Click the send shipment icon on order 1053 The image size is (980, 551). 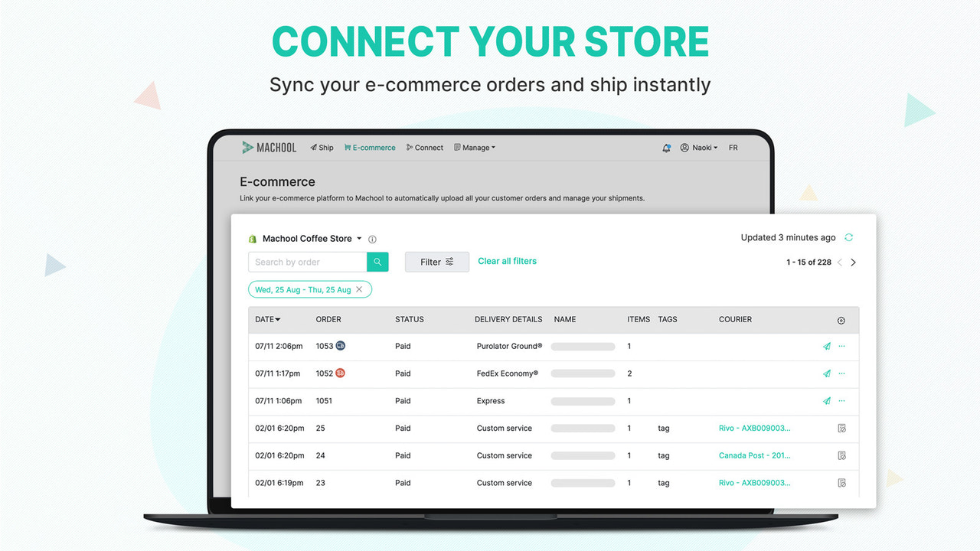point(826,346)
